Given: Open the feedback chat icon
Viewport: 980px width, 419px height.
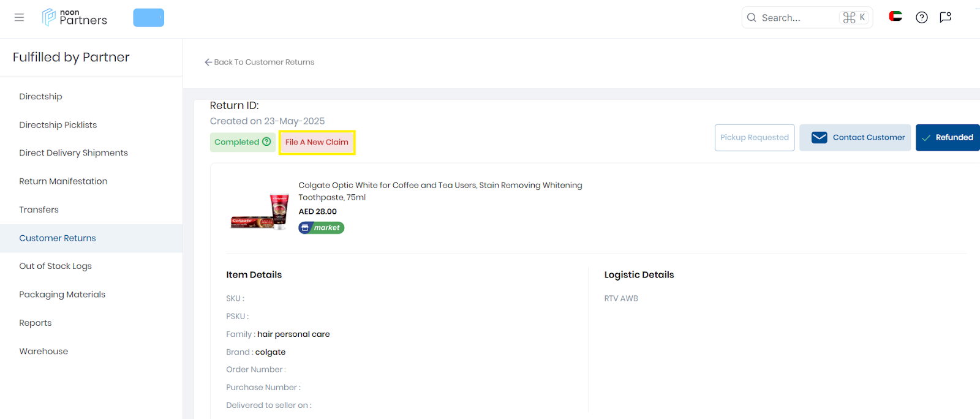Looking at the screenshot, I should (x=946, y=17).
